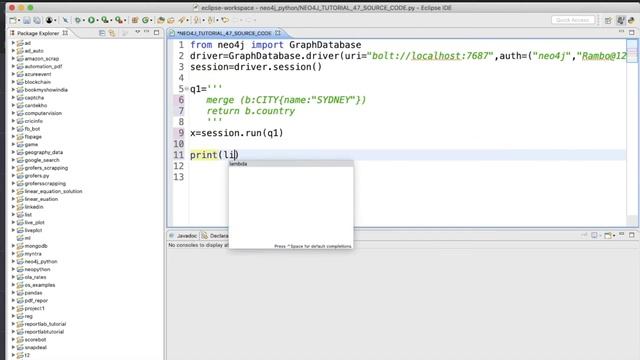
Task: Expand the amazon_scrap project
Action: (x=13, y=58)
